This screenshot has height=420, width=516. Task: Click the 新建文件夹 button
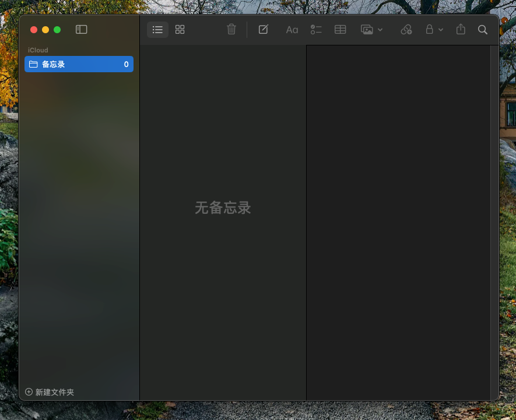[50, 392]
